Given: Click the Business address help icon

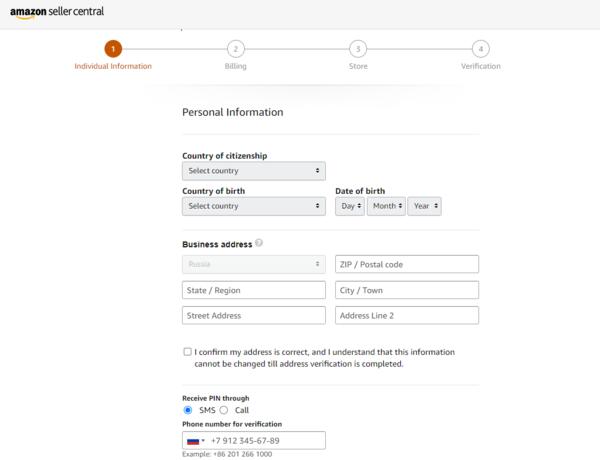Looking at the screenshot, I should tap(259, 243).
